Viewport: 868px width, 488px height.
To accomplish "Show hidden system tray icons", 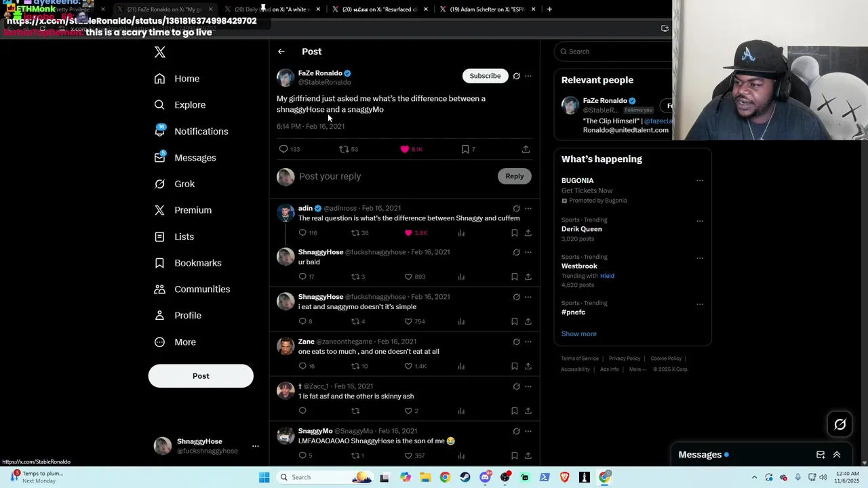I will tap(754, 477).
